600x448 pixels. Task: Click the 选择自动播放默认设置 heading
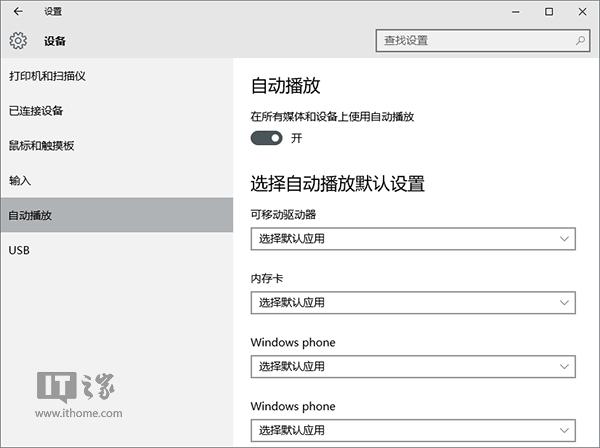338,184
